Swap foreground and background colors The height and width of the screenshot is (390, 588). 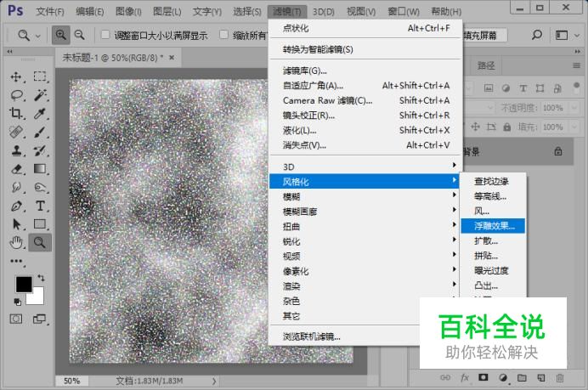point(41,278)
